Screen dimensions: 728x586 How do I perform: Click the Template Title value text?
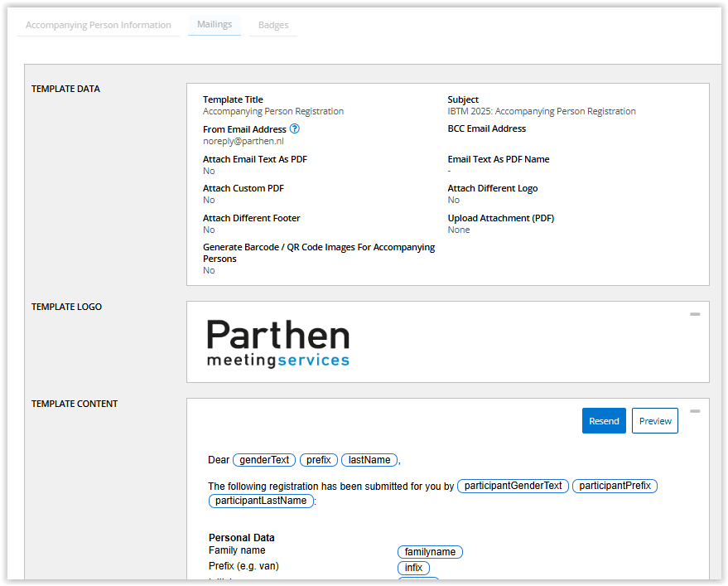pyautogui.click(x=273, y=111)
